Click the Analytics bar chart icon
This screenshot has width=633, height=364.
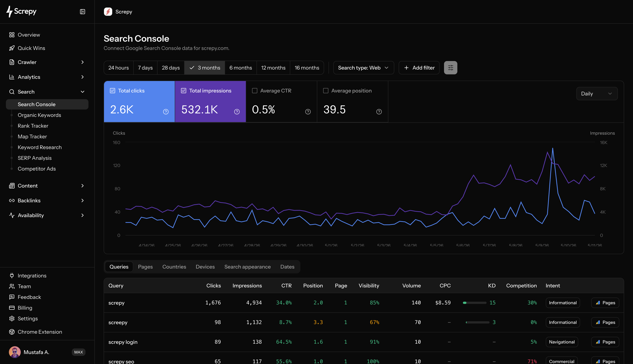(12, 77)
